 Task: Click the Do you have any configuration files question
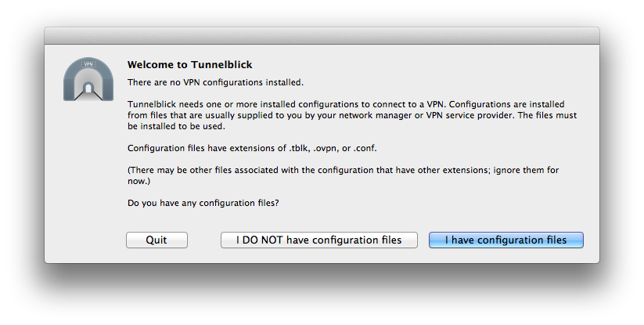coord(203,203)
